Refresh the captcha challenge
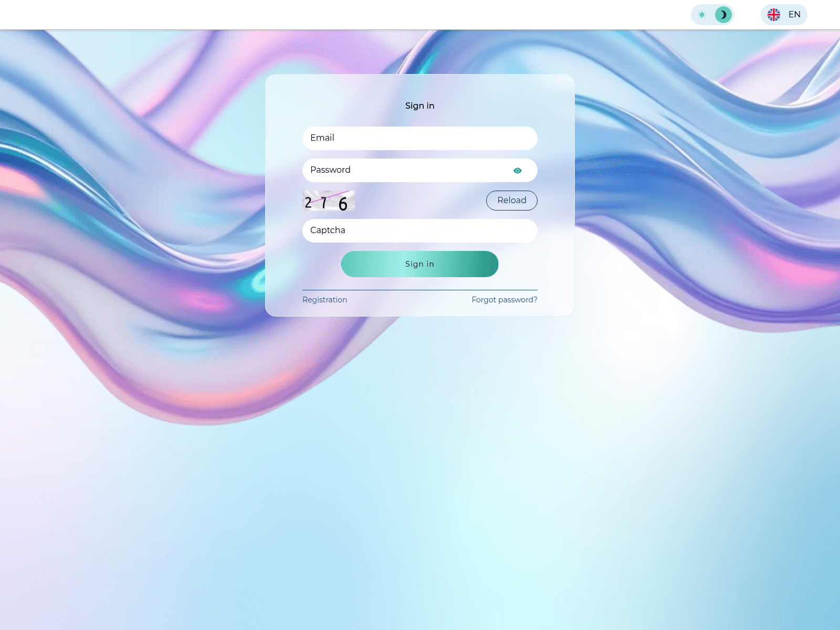 click(511, 200)
